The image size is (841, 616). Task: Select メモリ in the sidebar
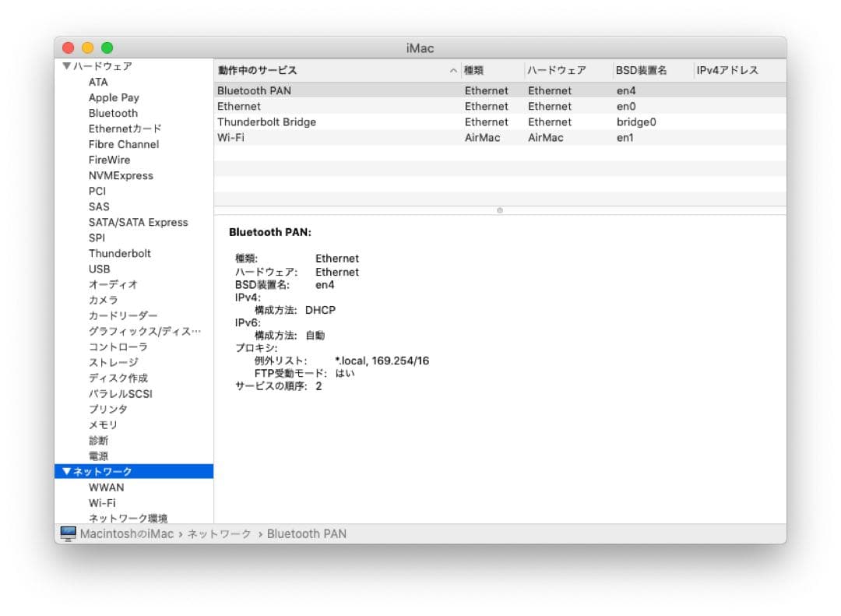(x=103, y=424)
